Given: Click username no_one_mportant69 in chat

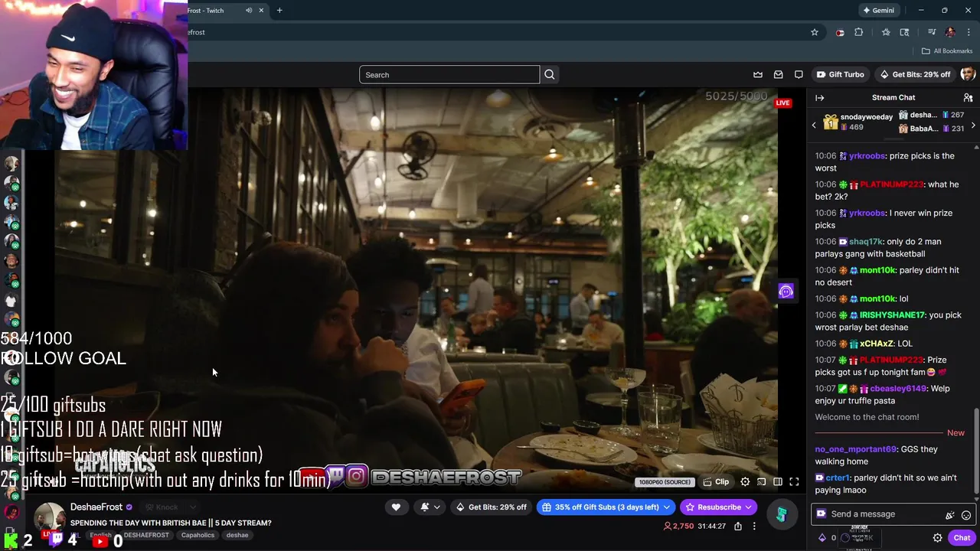Looking at the screenshot, I should (855, 449).
